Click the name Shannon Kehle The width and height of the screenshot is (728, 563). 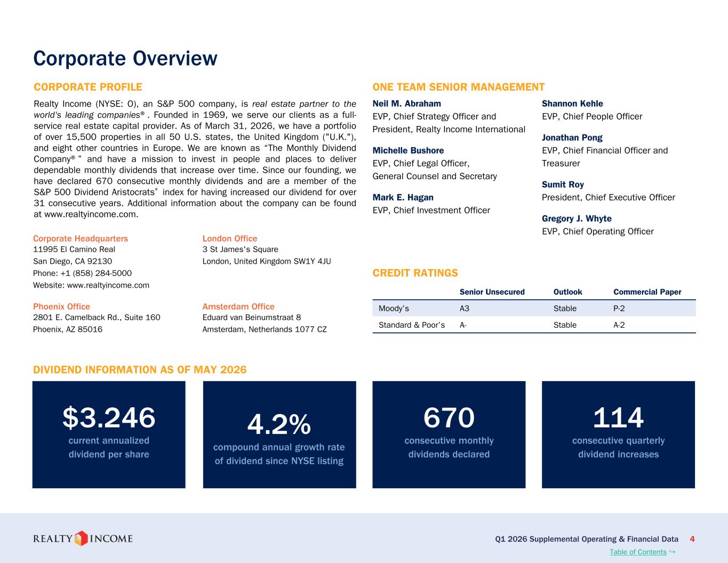coord(572,104)
